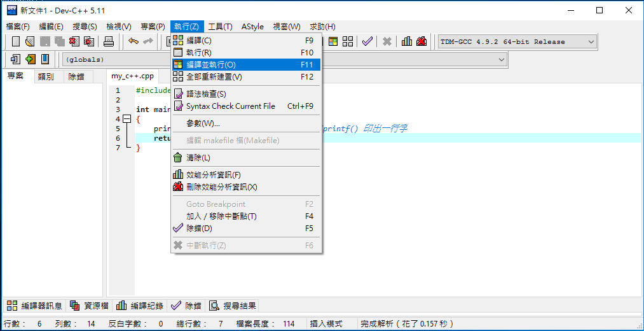
Task: Choose 效能分析資訊(F) menu entry
Action: pyautogui.click(x=247, y=175)
